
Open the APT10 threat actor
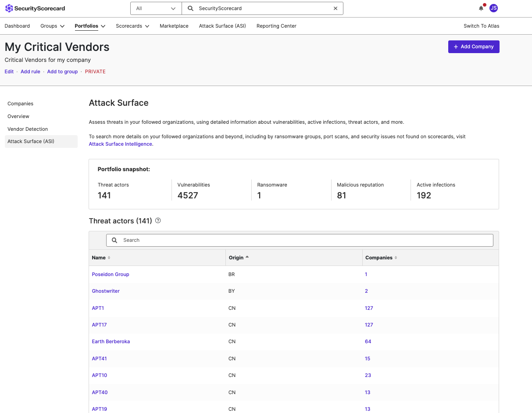100,375
